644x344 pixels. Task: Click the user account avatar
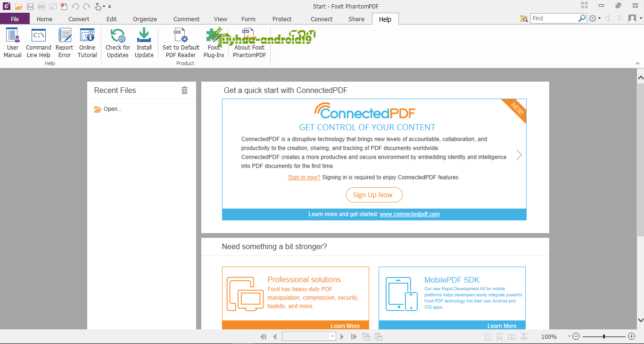(632, 18)
